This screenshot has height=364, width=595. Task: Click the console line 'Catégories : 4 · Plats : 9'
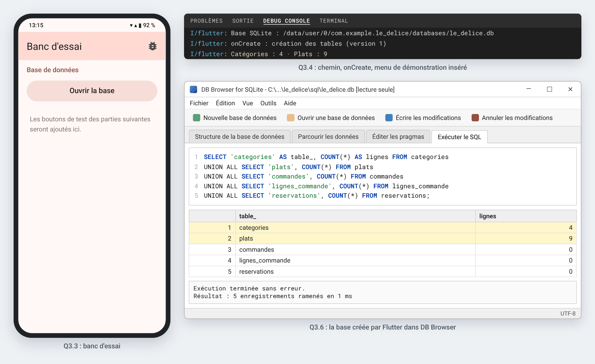coord(279,54)
